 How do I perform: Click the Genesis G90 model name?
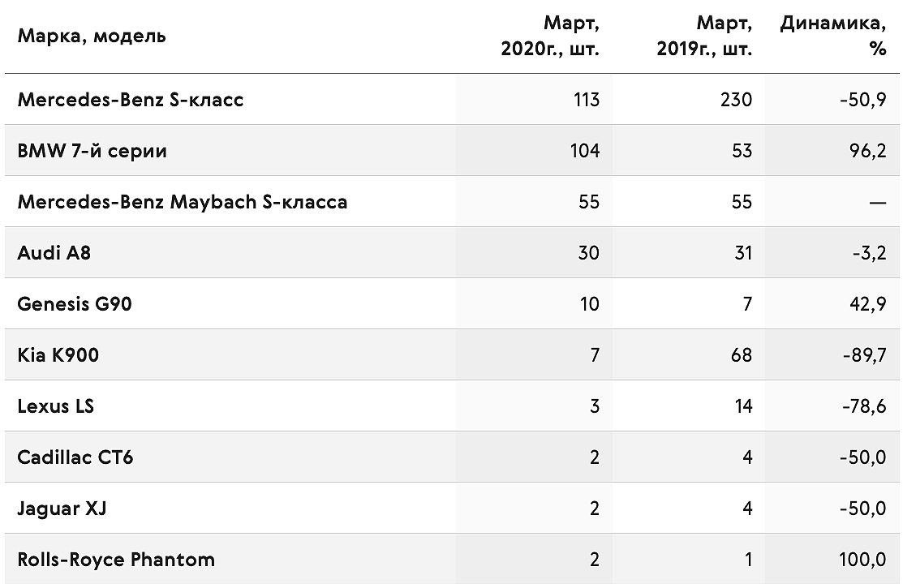click(75, 304)
